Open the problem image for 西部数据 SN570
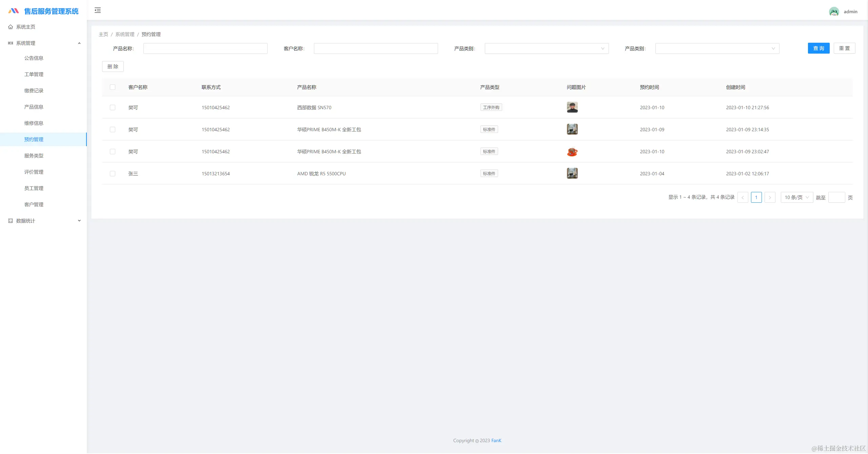Viewport: 868px width, 454px height. [572, 107]
